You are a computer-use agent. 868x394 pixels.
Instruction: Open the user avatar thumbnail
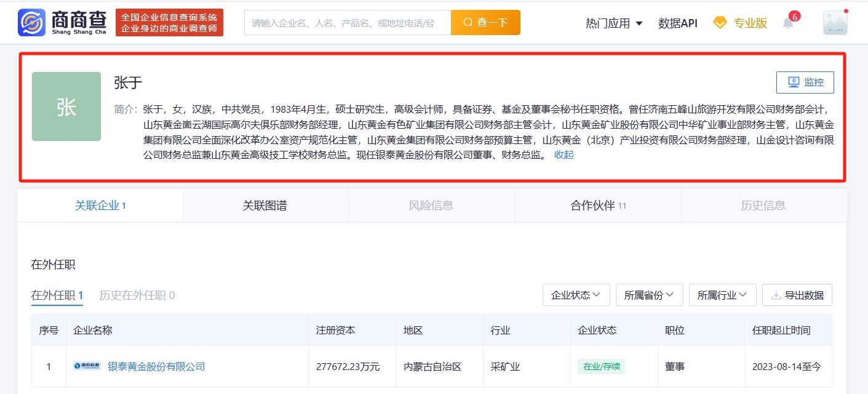pyautogui.click(x=835, y=23)
